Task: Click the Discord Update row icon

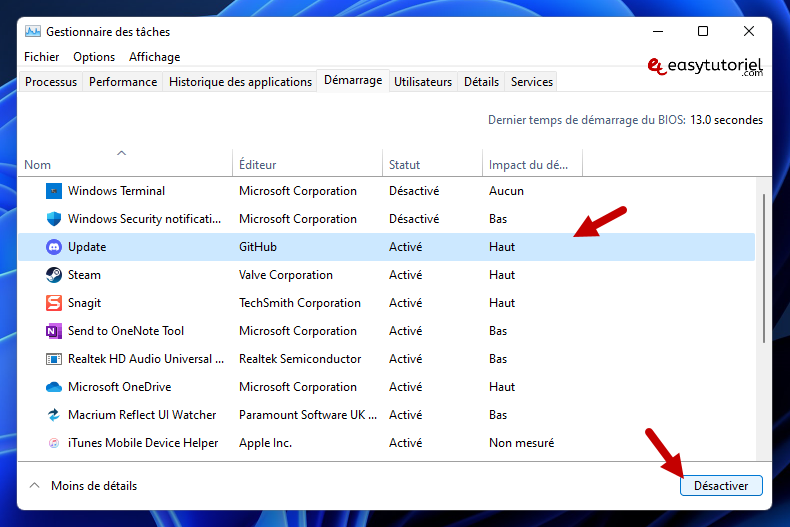Action: click(54, 247)
